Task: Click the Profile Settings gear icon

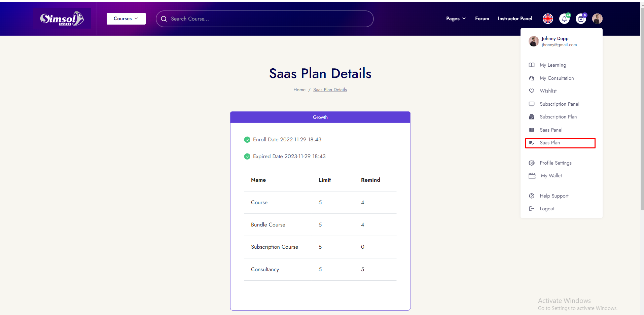Action: pos(532,163)
